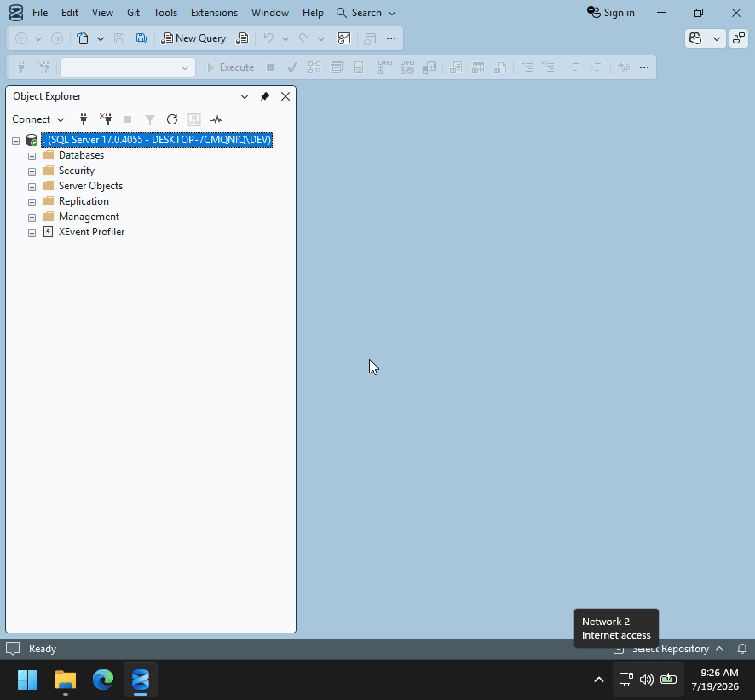
Task: Open the Help menu
Action: click(313, 13)
